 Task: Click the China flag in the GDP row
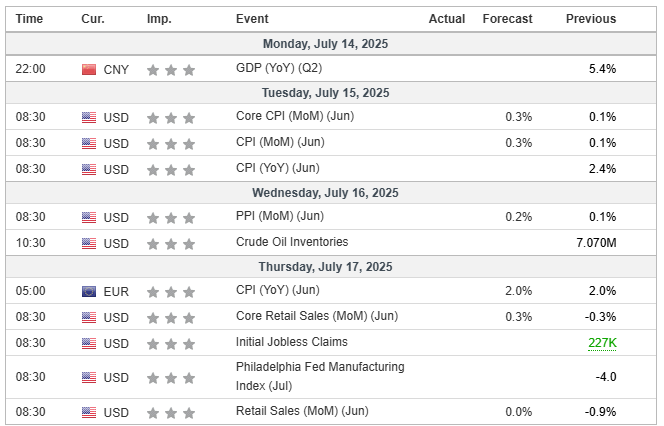[x=89, y=69]
